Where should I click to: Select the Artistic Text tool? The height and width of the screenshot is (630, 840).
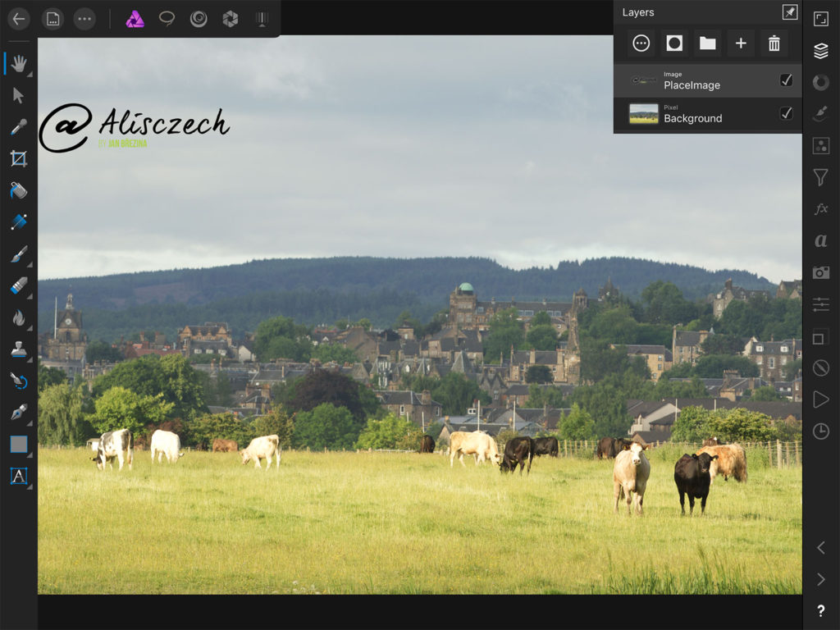[x=18, y=476]
